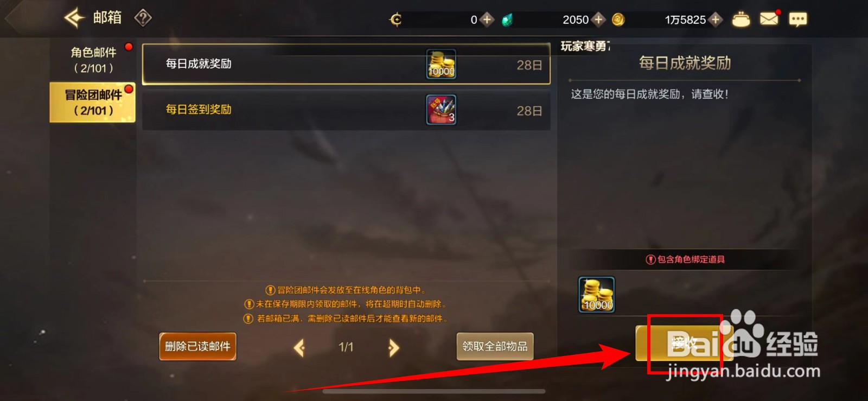This screenshot has width=868, height=401.
Task: Click the plus next to 1万5825 gold
Action: (x=716, y=20)
